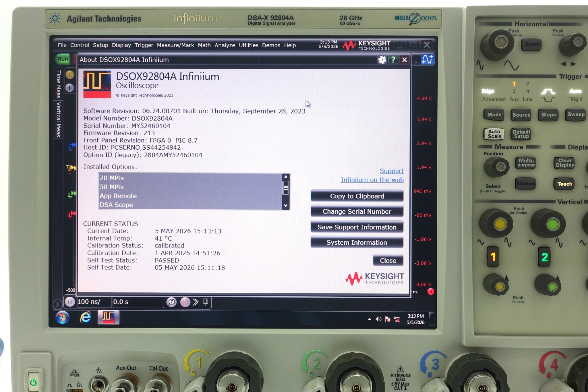This screenshot has width=588, height=392.
Task: Launch Internet Explorer from the taskbar
Action: click(x=85, y=318)
